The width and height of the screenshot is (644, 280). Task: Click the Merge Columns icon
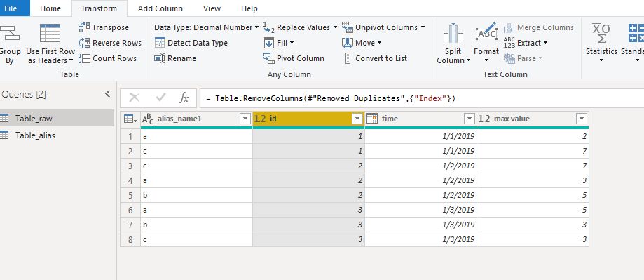click(509, 27)
